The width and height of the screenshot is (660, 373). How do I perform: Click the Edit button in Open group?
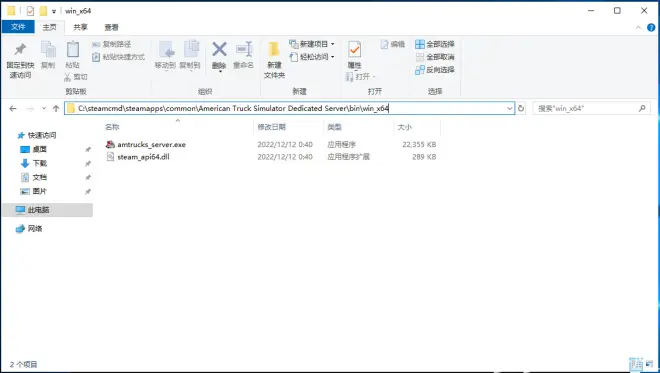click(393, 44)
